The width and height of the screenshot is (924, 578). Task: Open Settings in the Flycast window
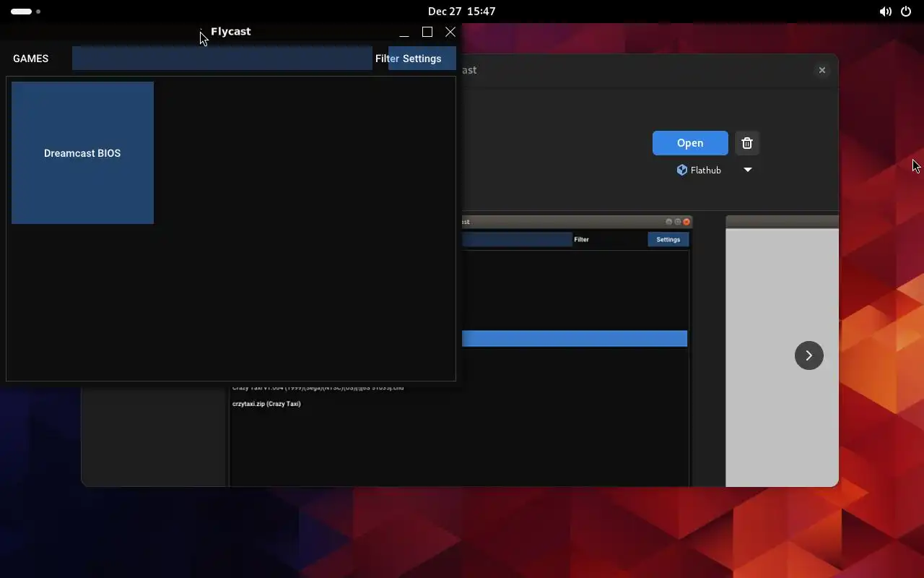422,59
